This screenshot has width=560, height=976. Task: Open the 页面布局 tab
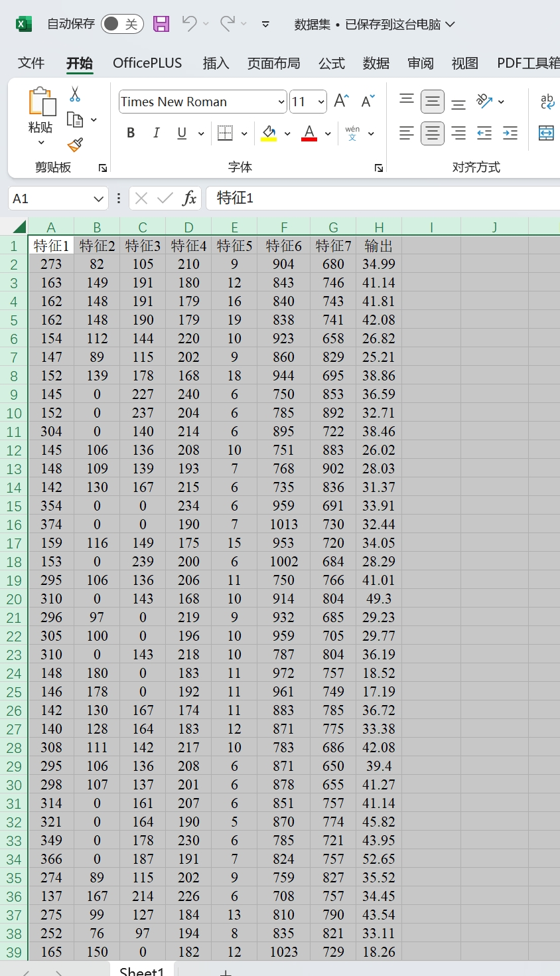[x=273, y=63]
